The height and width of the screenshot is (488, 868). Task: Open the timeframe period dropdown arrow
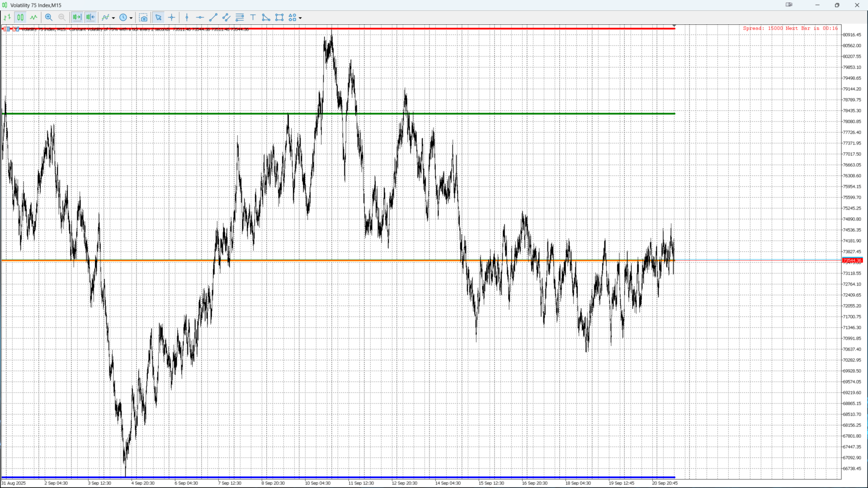click(131, 18)
